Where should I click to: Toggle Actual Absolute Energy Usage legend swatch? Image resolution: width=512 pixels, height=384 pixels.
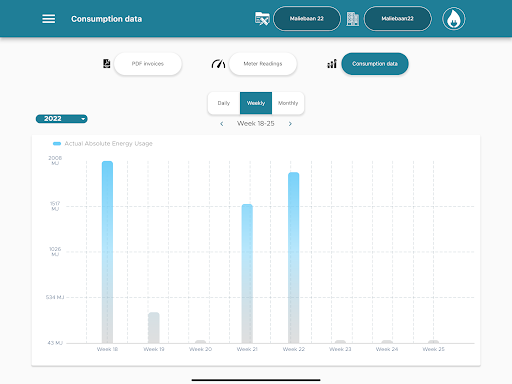[57, 144]
